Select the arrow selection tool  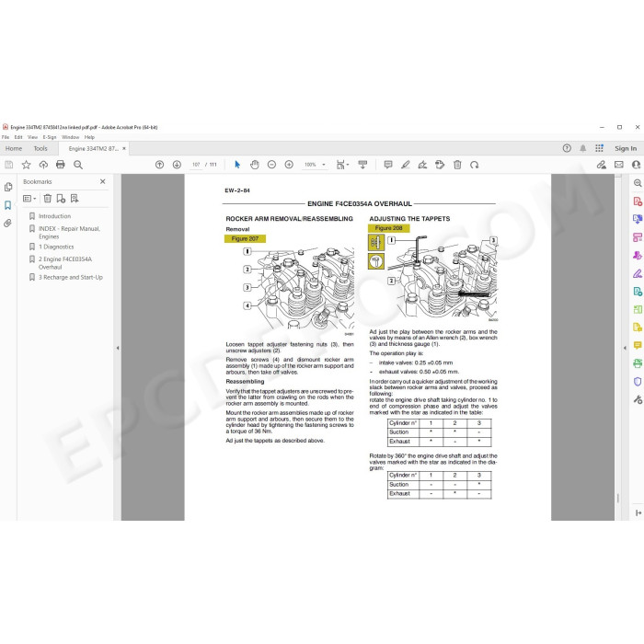(x=237, y=165)
